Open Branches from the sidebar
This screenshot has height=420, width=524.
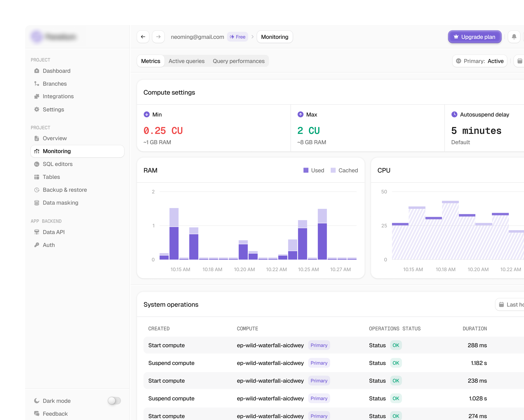tap(55, 84)
